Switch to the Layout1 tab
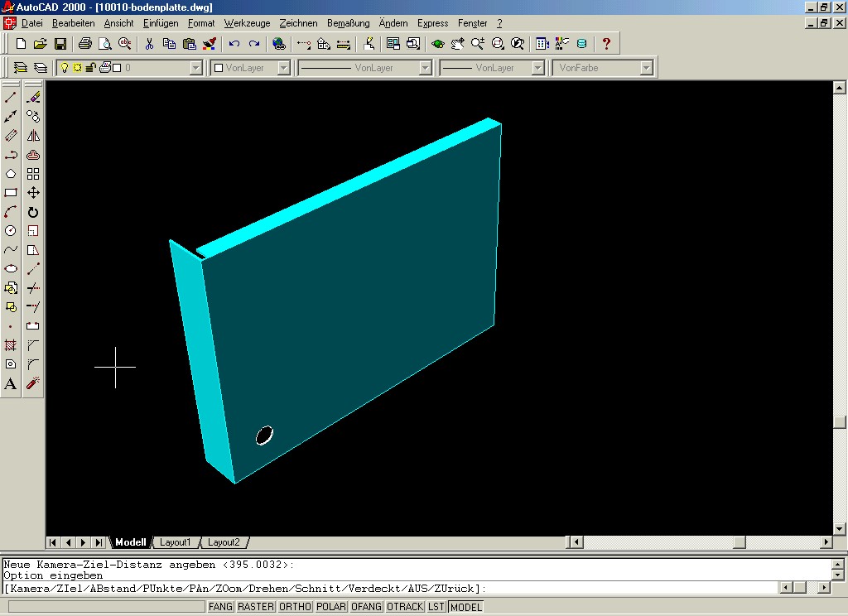 (x=175, y=542)
